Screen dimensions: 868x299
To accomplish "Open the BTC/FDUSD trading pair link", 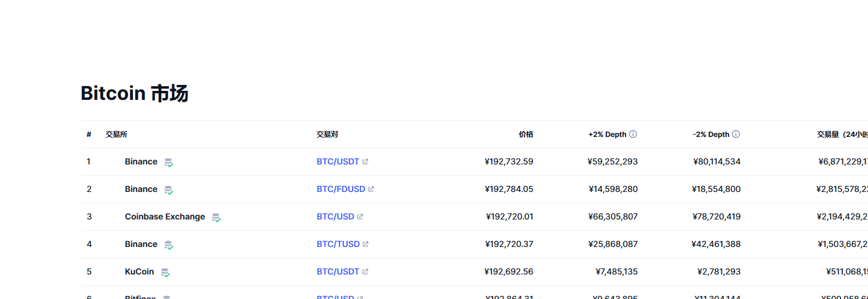I will click(x=341, y=189).
